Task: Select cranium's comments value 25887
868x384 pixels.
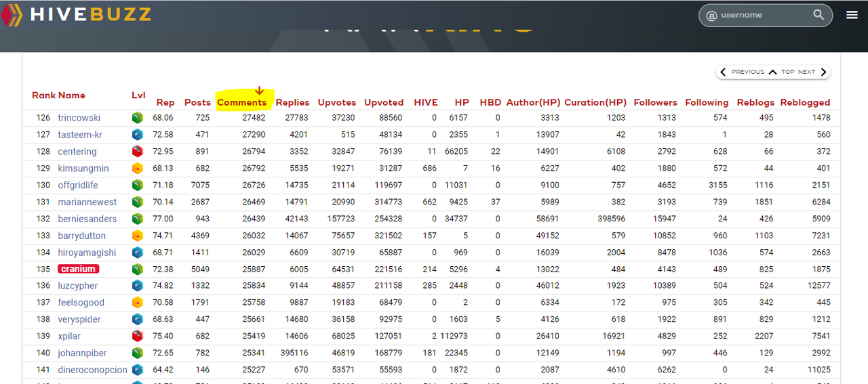Action: [254, 269]
